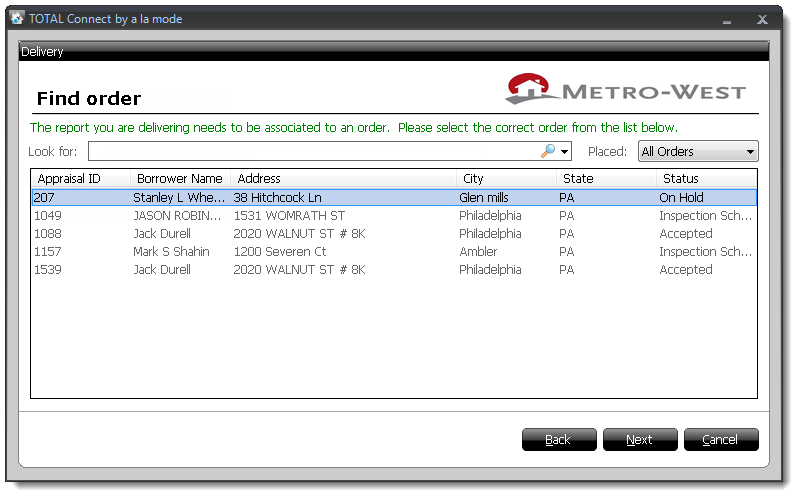Click the TOTAL Connect app icon in title bar
Viewport: 803px width, 502px height.
pyautogui.click(x=17, y=19)
